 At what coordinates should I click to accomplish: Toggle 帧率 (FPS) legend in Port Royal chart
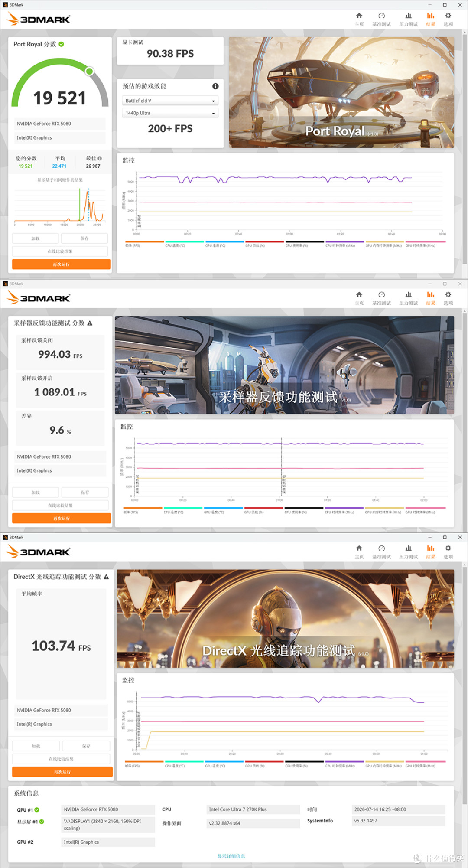(144, 244)
